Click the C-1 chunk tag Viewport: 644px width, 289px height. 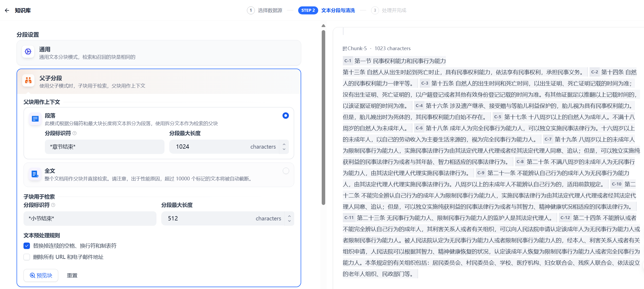pyautogui.click(x=348, y=61)
